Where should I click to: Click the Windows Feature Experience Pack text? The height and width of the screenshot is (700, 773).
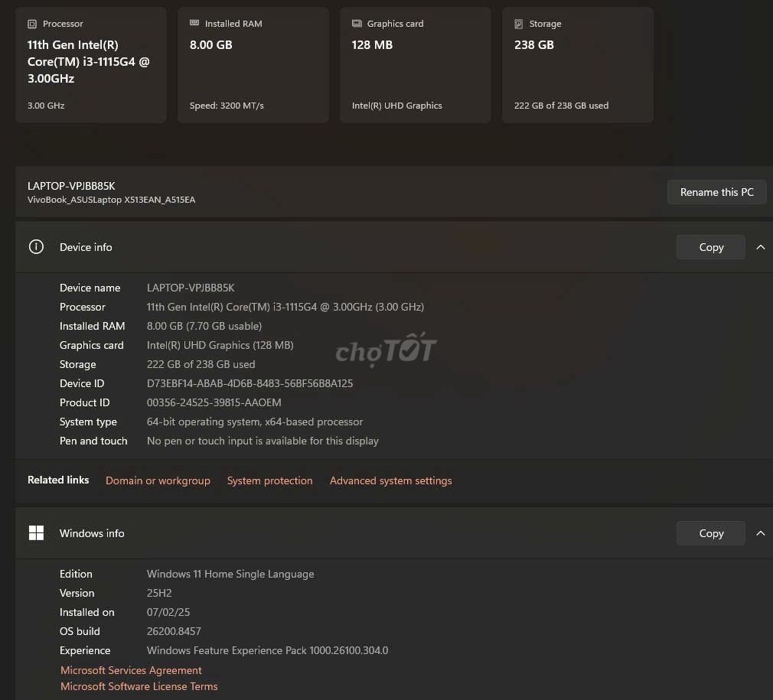tap(267, 650)
